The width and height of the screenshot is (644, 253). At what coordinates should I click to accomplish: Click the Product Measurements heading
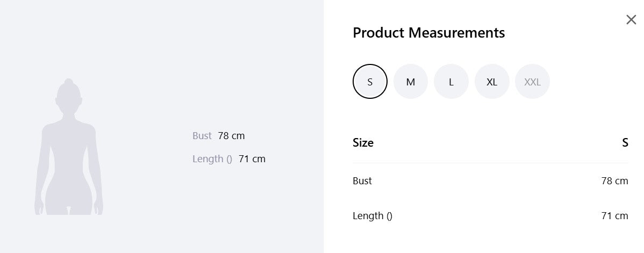pos(429,32)
